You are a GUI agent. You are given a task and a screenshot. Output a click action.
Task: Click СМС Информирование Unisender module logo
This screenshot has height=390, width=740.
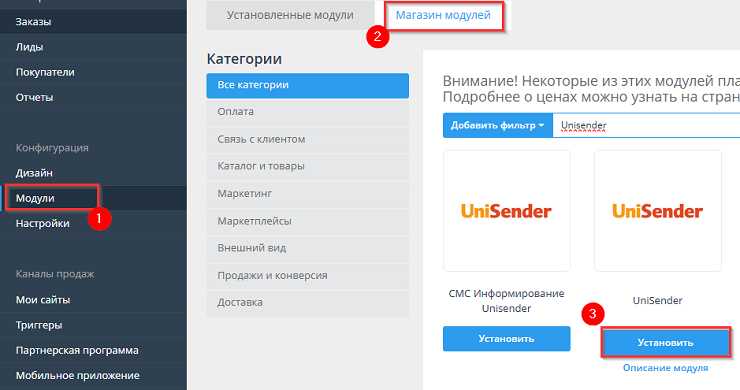[x=506, y=211]
